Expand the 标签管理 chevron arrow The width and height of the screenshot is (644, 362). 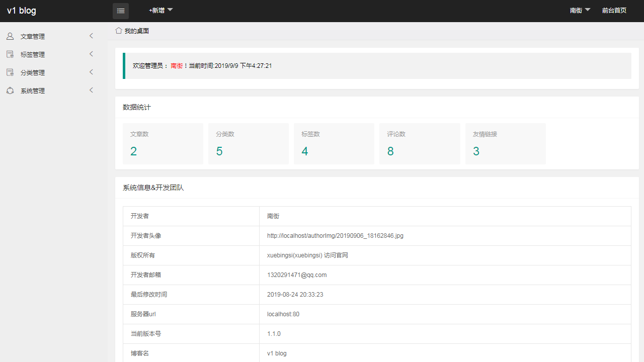(x=91, y=54)
